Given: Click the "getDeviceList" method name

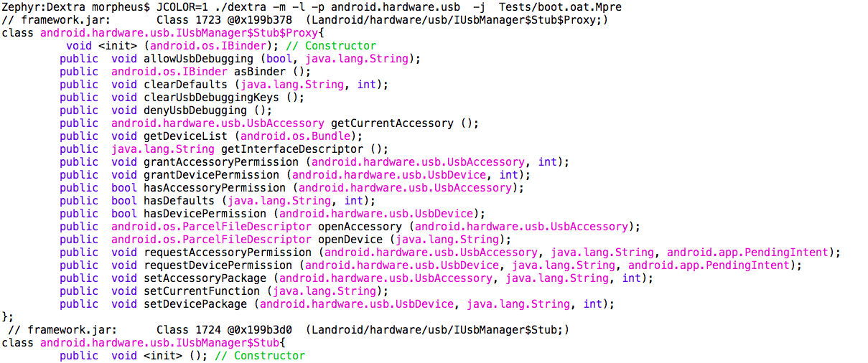Looking at the screenshot, I should click(185, 136).
